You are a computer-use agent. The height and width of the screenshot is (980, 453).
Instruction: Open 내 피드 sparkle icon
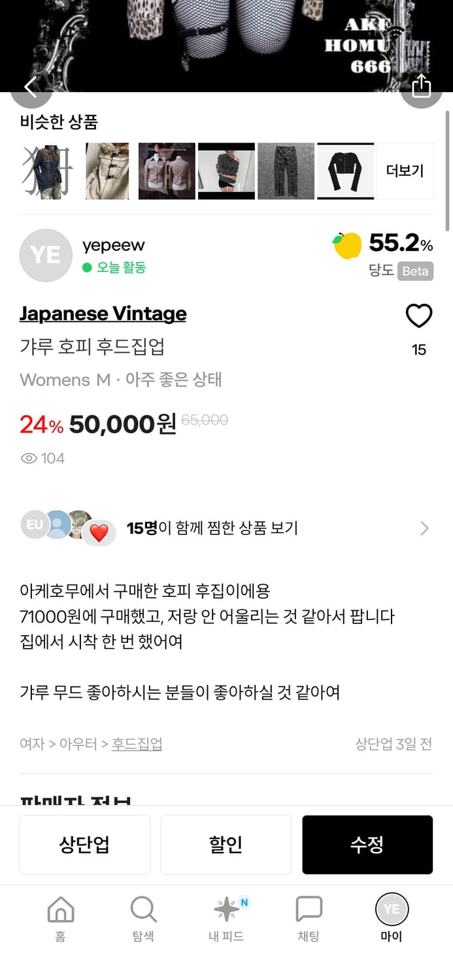pyautogui.click(x=226, y=907)
